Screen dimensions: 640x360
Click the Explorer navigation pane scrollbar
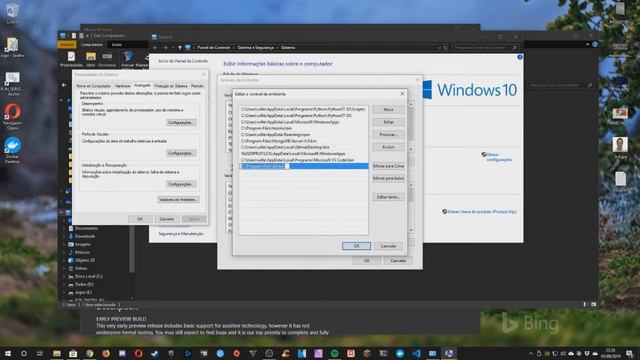click(x=131, y=248)
